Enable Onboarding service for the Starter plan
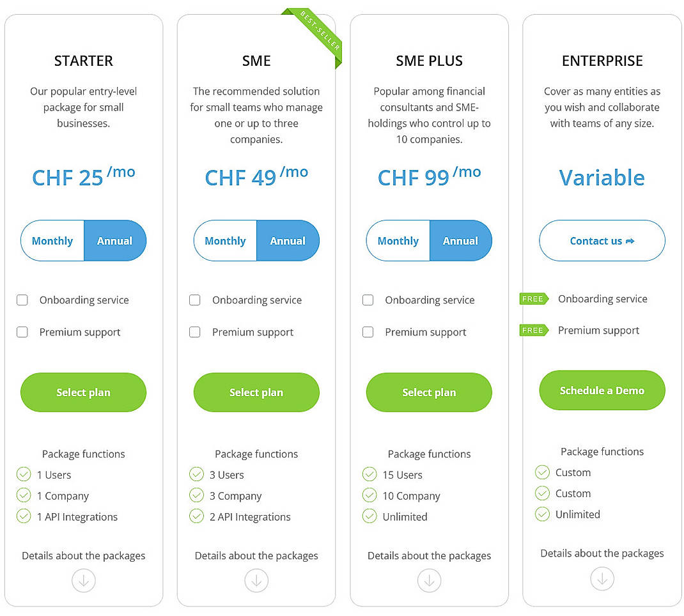 (x=22, y=300)
